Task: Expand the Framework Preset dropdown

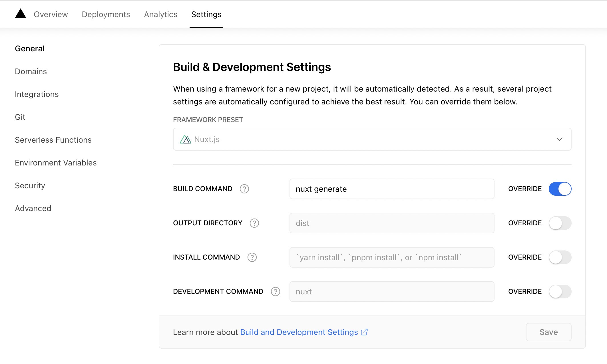Action: pyautogui.click(x=560, y=139)
